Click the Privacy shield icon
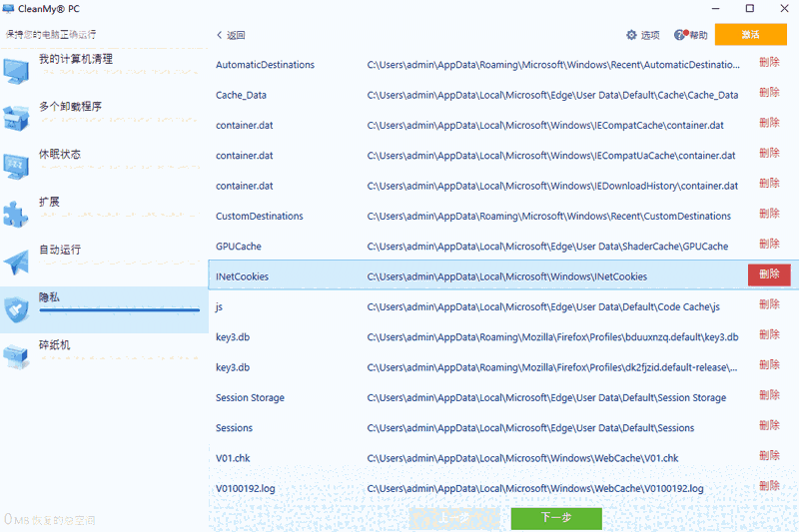 point(16,309)
